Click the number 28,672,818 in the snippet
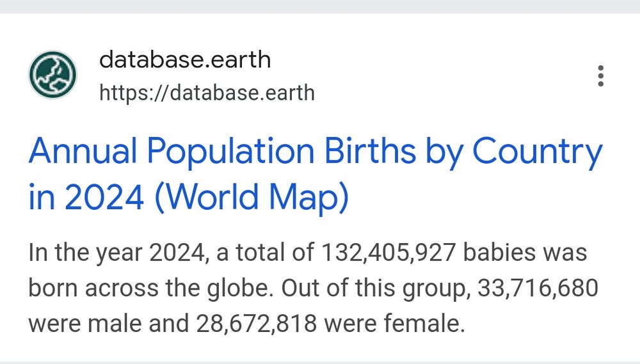 point(257,324)
